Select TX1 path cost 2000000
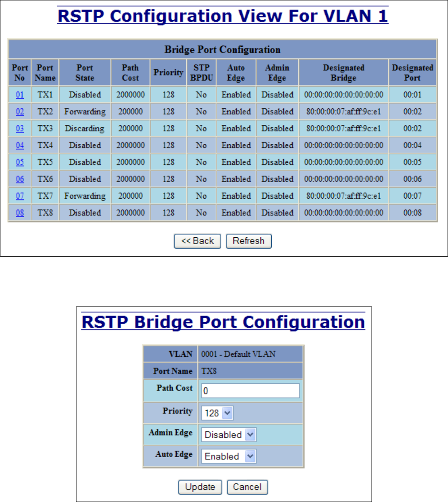The height and width of the screenshot is (502, 448). coord(130,95)
